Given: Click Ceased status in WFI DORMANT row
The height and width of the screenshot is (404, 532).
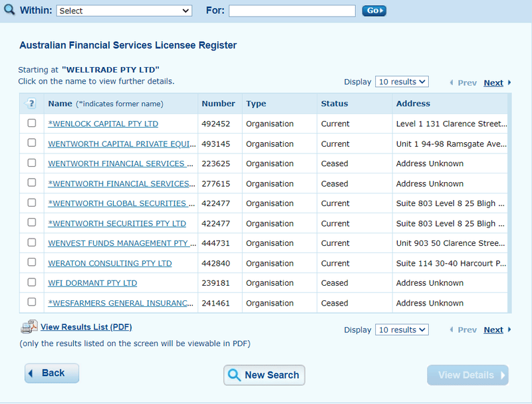Looking at the screenshot, I should (x=334, y=283).
